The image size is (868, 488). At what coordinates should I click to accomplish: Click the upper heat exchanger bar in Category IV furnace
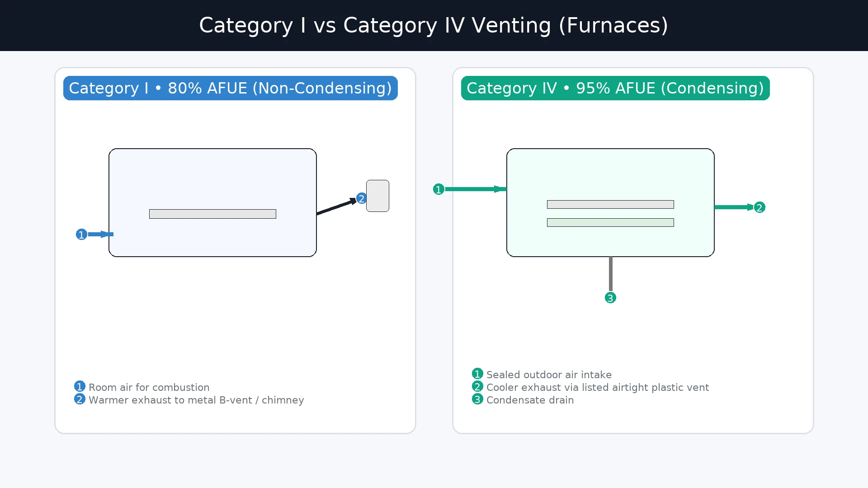pyautogui.click(x=610, y=204)
